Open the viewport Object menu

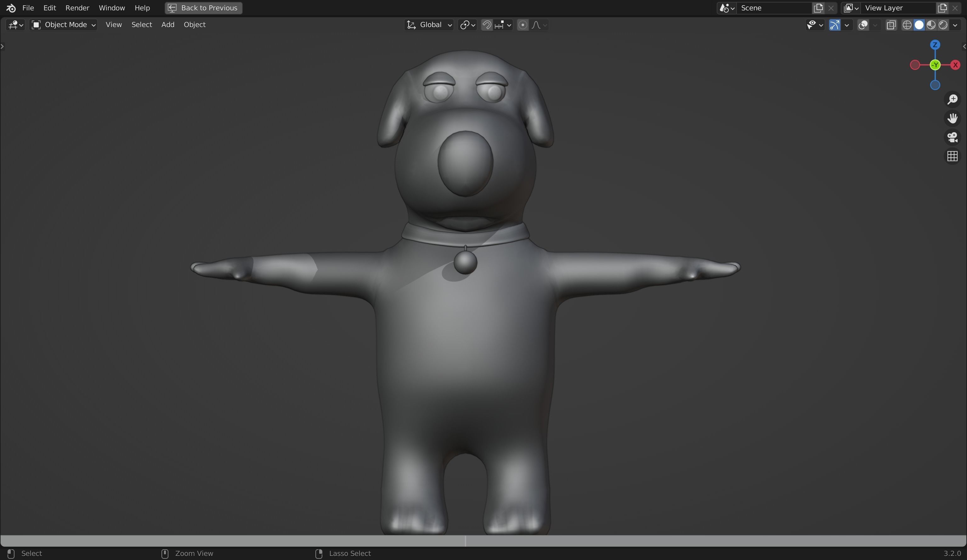tap(195, 25)
